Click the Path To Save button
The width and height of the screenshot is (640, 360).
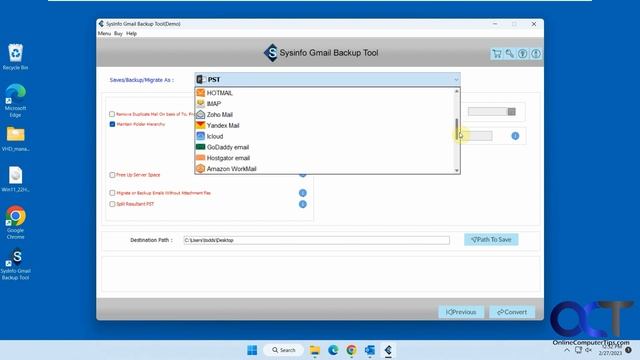[x=491, y=240]
